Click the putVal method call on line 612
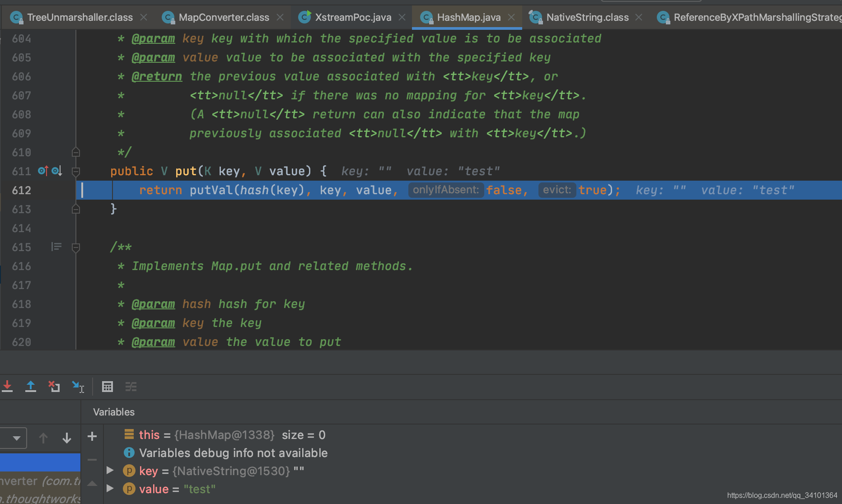This screenshot has width=842, height=504. 211,190
